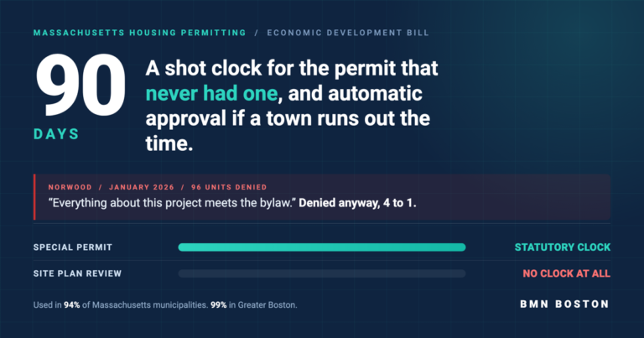Screen dimensions: 644x338
Task: Click the highlighted phrase never had one
Action: [212, 94]
